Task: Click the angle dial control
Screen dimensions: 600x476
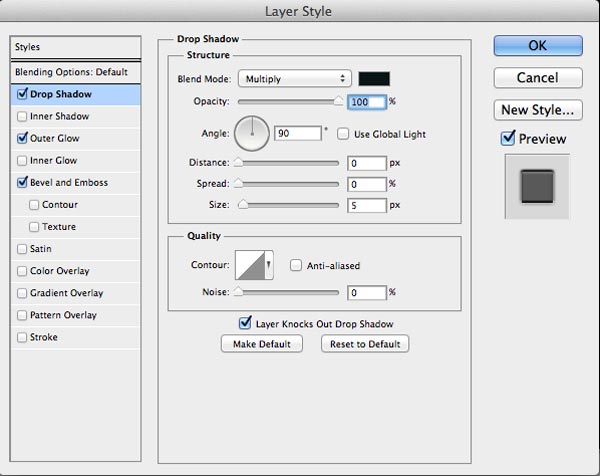Action: pyautogui.click(x=252, y=132)
